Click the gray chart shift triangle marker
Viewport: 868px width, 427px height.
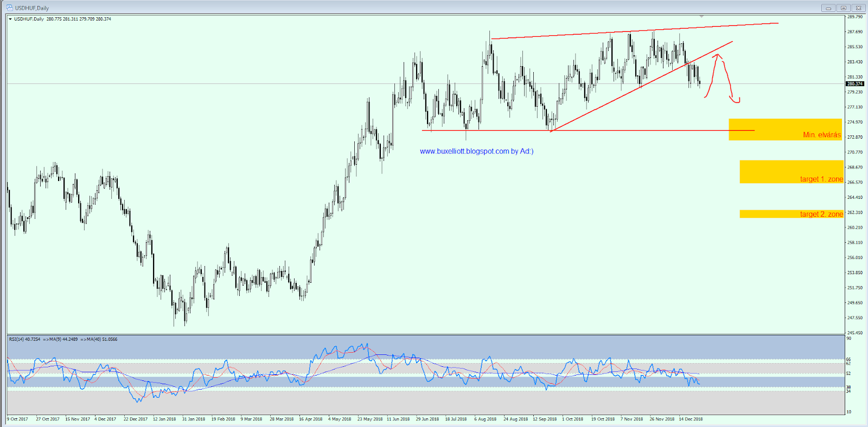point(701,17)
